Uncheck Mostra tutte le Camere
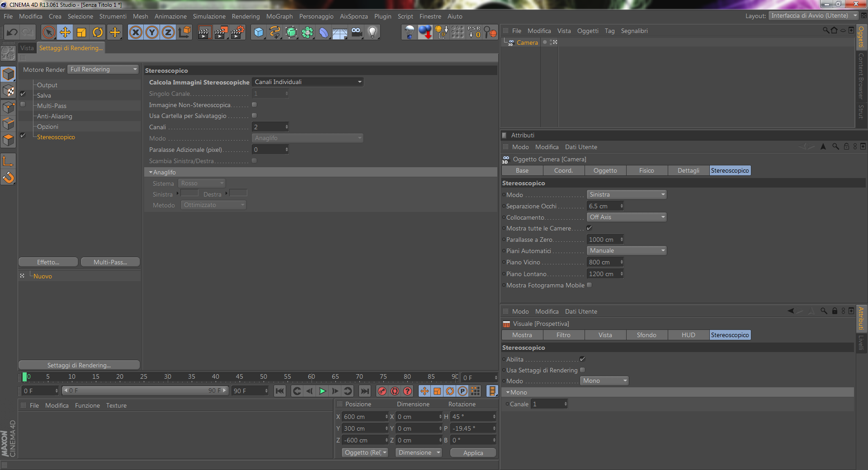This screenshot has width=868, height=470. coord(589,228)
